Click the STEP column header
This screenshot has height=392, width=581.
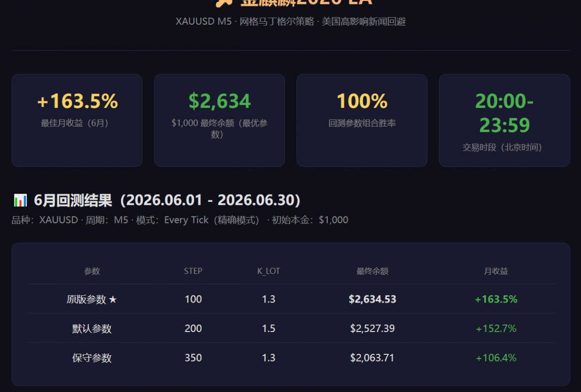(193, 271)
